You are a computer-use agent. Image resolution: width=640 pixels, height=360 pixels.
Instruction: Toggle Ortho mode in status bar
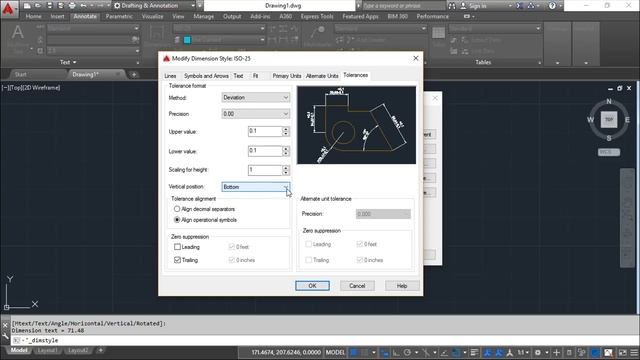(x=396, y=352)
